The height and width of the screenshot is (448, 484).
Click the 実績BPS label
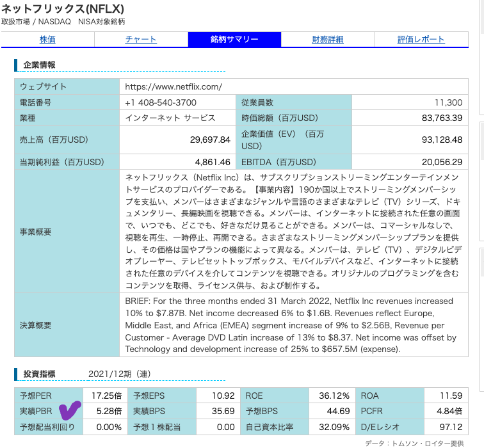(149, 411)
